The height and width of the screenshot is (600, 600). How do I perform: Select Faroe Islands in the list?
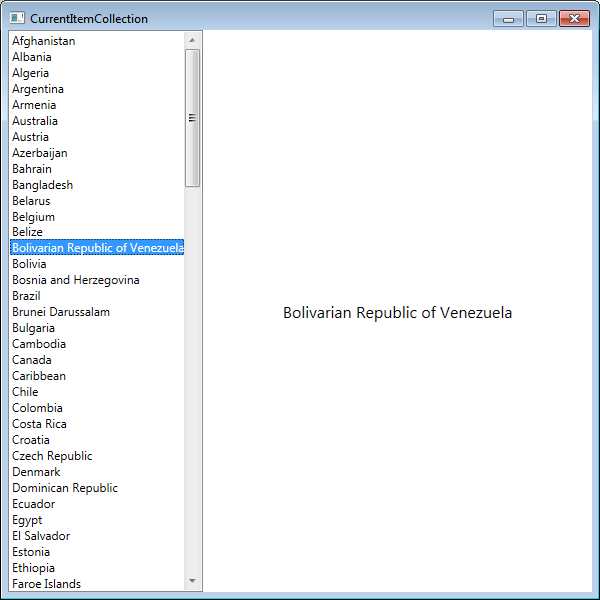tap(97, 584)
